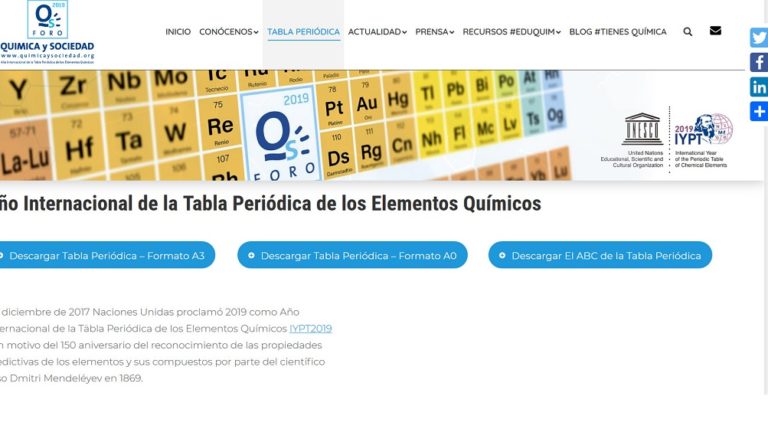768x432 pixels.
Task: Open Blog #Tienes Química menu item
Action: pyautogui.click(x=617, y=32)
